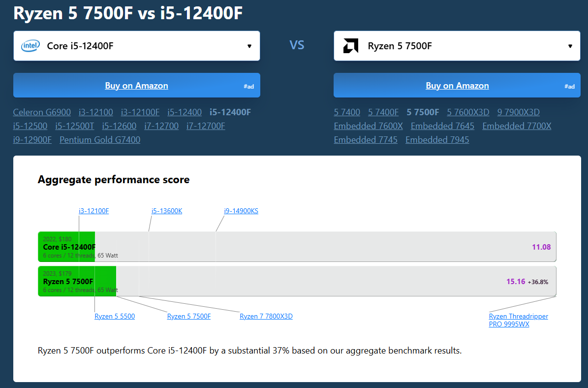Click the Ryzen 5 7500F chart link
Image resolution: width=588 pixels, height=388 pixels.
(x=189, y=316)
